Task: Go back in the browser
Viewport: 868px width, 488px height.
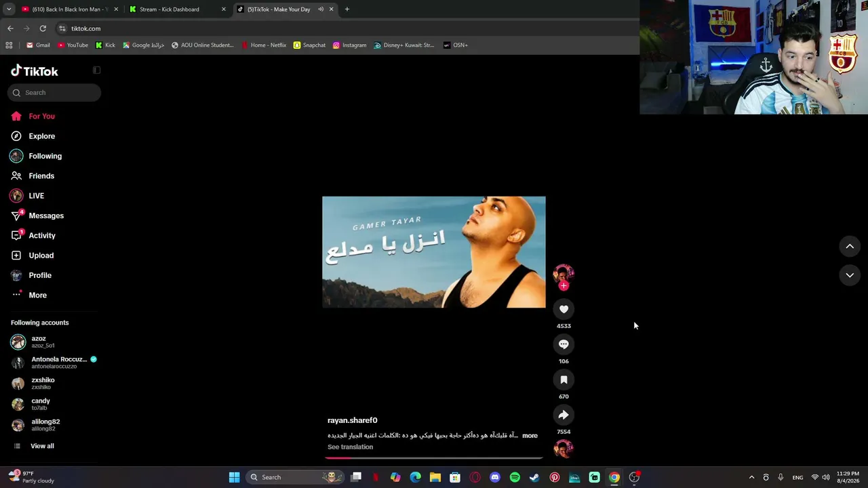Action: pyautogui.click(x=10, y=28)
